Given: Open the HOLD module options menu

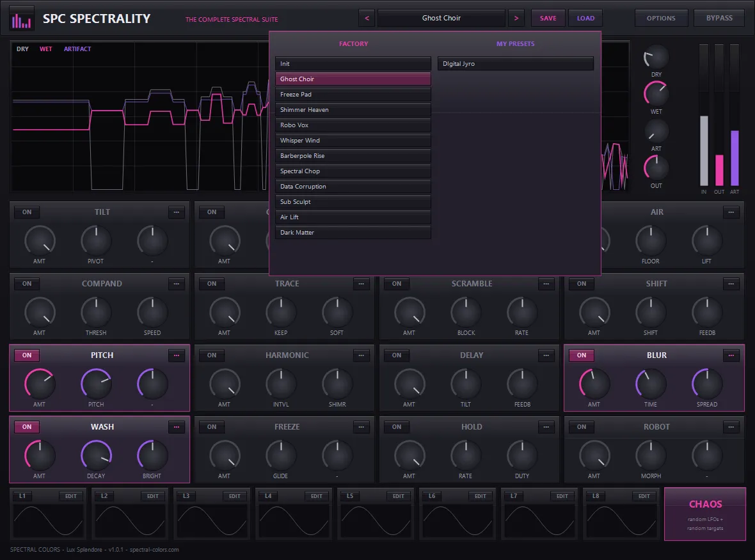Looking at the screenshot, I should (546, 427).
